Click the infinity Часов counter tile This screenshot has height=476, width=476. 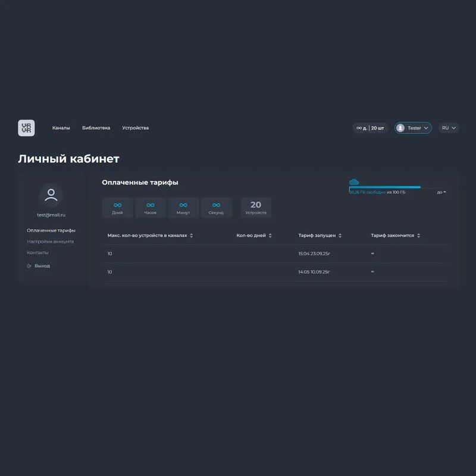click(150, 208)
